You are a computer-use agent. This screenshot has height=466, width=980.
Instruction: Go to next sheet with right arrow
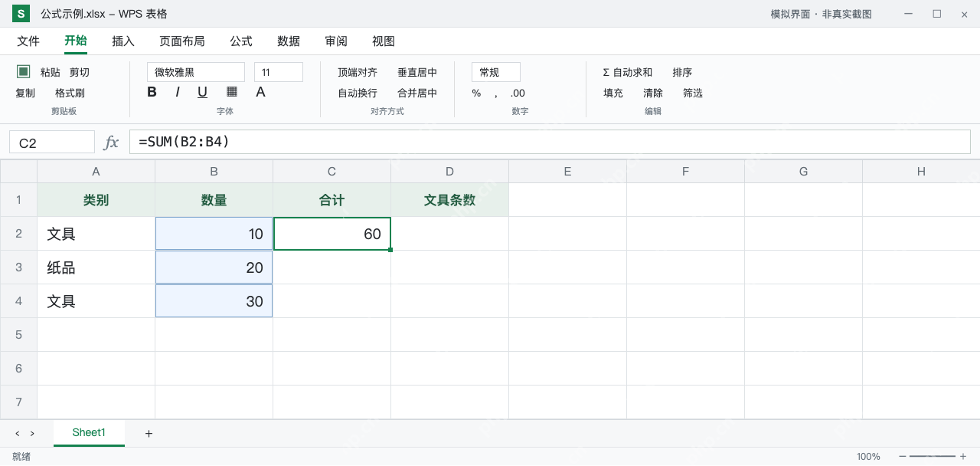[x=32, y=434]
